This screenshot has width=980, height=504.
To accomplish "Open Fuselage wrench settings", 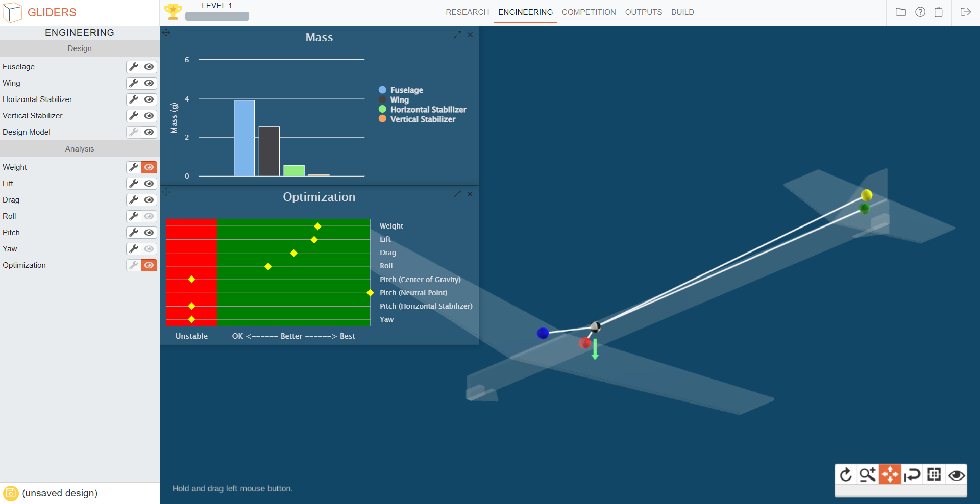I will (134, 67).
